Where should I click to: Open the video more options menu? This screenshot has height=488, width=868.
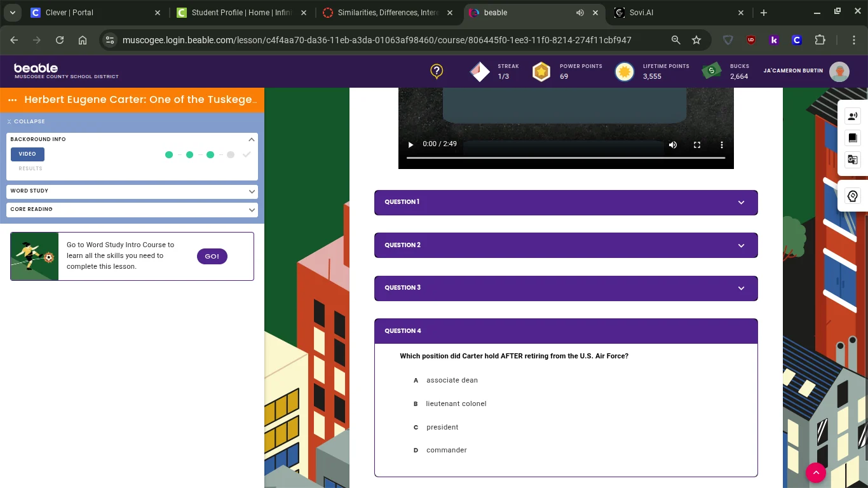click(721, 145)
